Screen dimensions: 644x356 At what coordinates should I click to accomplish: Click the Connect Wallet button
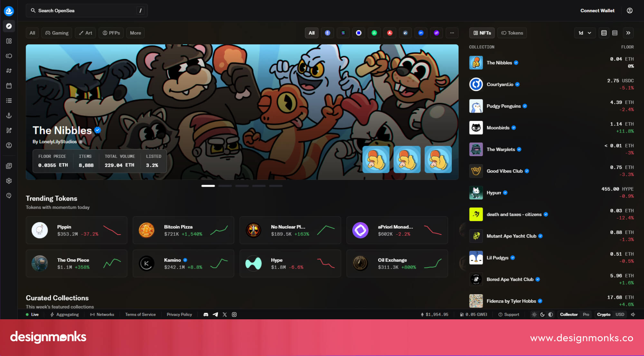click(597, 11)
